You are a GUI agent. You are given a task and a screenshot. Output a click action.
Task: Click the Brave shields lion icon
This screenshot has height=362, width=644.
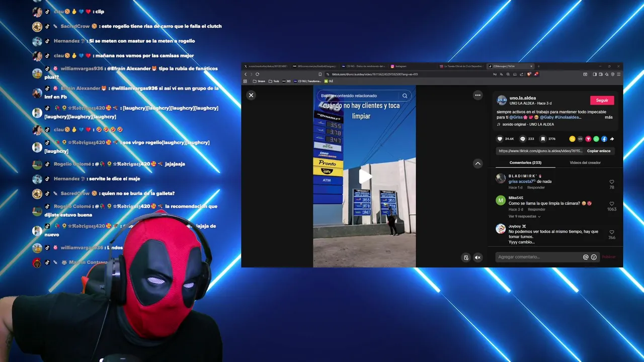click(x=529, y=74)
